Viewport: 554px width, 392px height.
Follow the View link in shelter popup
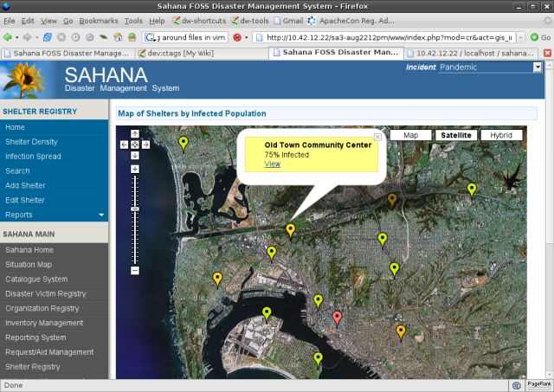272,164
